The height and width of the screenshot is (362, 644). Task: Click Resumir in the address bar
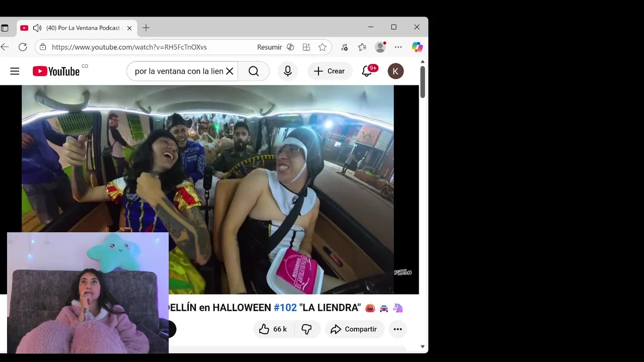pyautogui.click(x=269, y=47)
